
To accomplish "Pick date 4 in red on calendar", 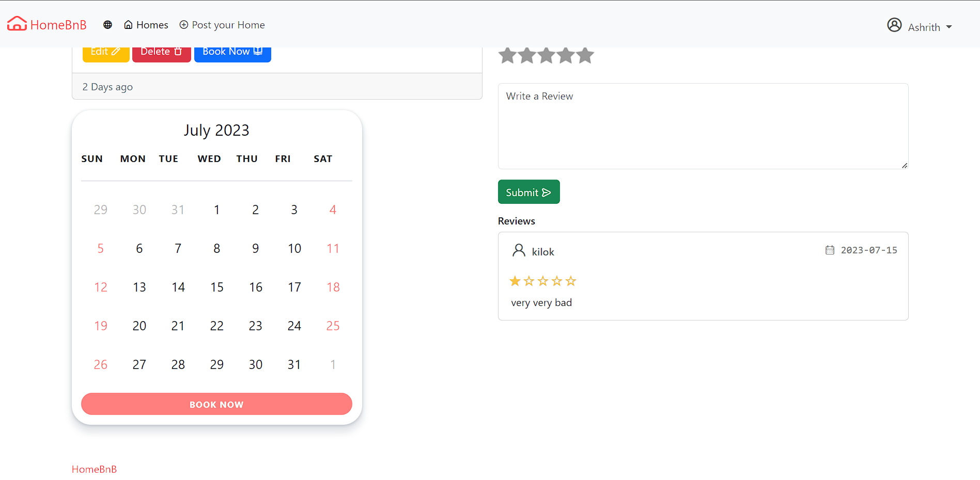I will [x=333, y=210].
